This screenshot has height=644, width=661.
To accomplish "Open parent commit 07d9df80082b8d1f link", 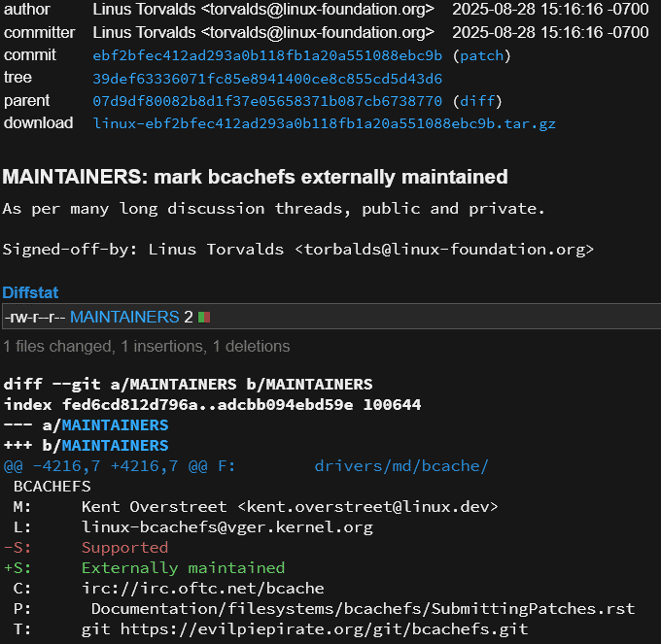I will [x=267, y=101].
